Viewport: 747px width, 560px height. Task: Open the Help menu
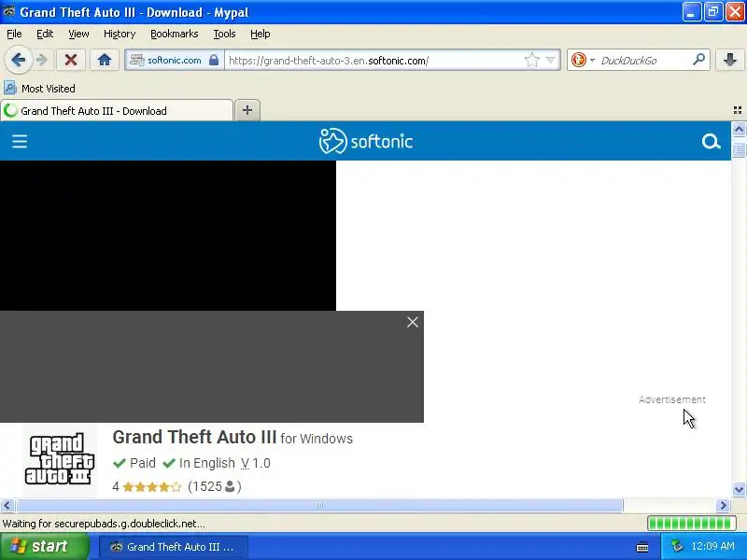tap(261, 34)
